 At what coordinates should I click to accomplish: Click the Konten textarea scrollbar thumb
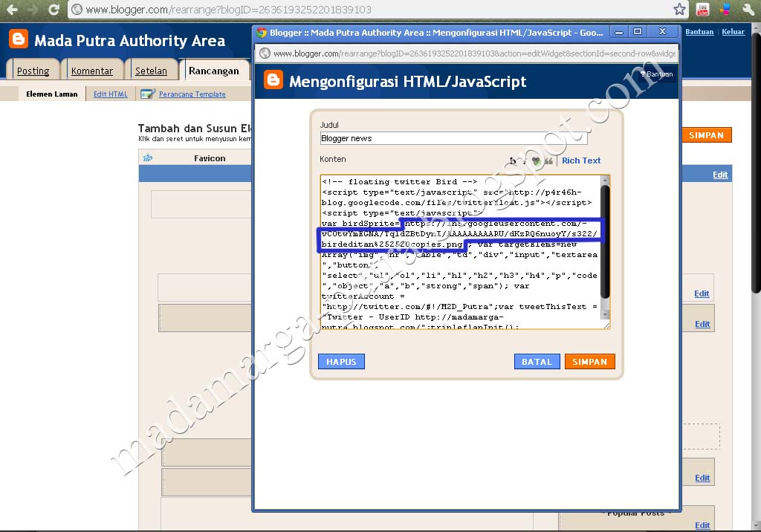(x=605, y=241)
